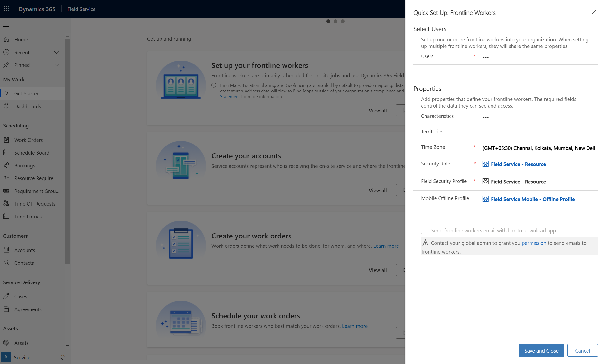Click the Assets cube icon
Image resolution: width=606 pixels, height=364 pixels.
(6, 343)
